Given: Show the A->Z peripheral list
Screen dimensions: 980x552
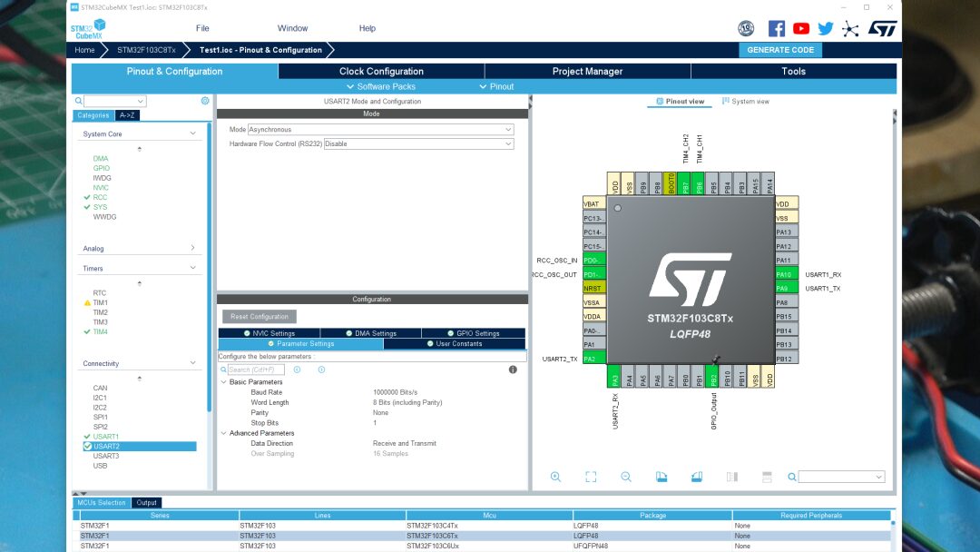Looking at the screenshot, I should pyautogui.click(x=127, y=115).
